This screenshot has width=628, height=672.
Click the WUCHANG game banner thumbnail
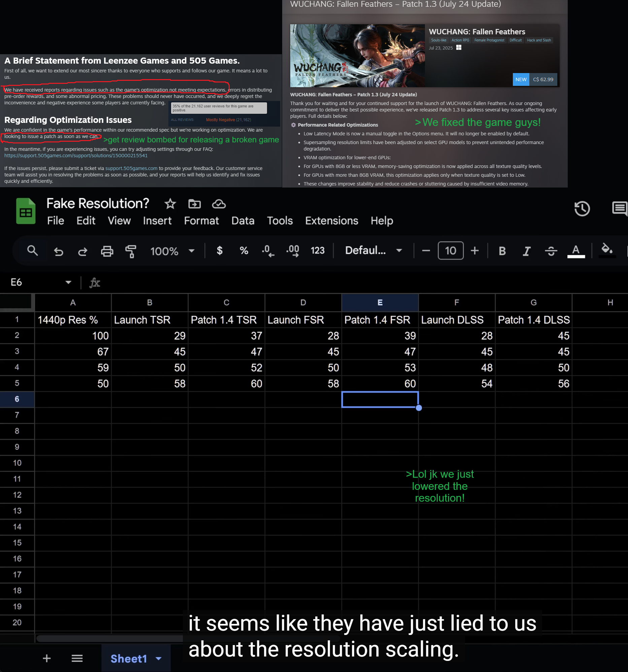pyautogui.click(x=357, y=56)
